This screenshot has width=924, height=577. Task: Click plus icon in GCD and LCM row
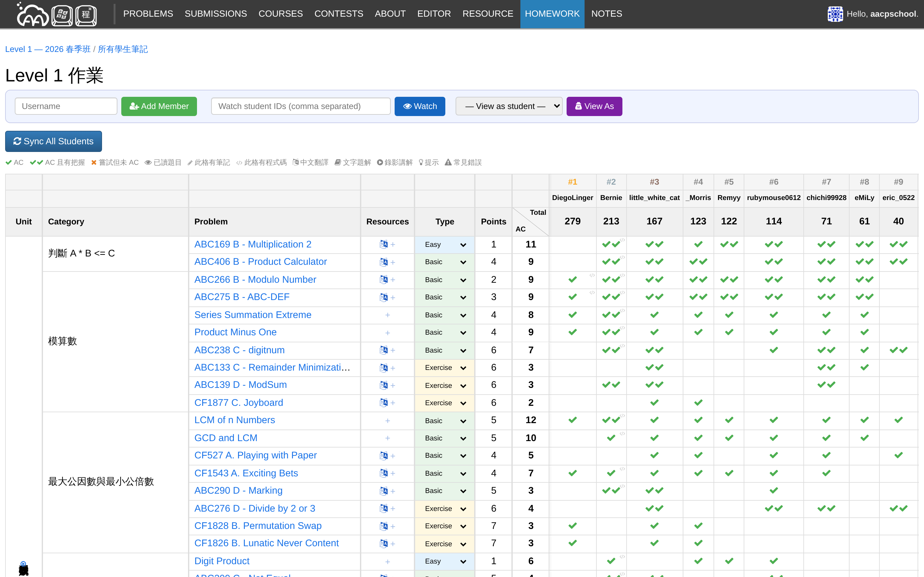coord(387,438)
